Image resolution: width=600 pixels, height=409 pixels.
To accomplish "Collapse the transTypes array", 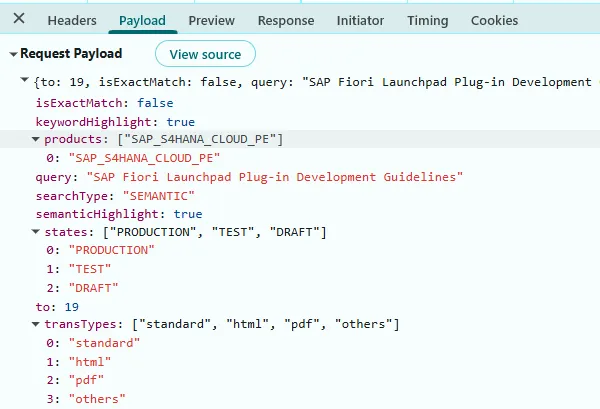I will click(x=36, y=324).
